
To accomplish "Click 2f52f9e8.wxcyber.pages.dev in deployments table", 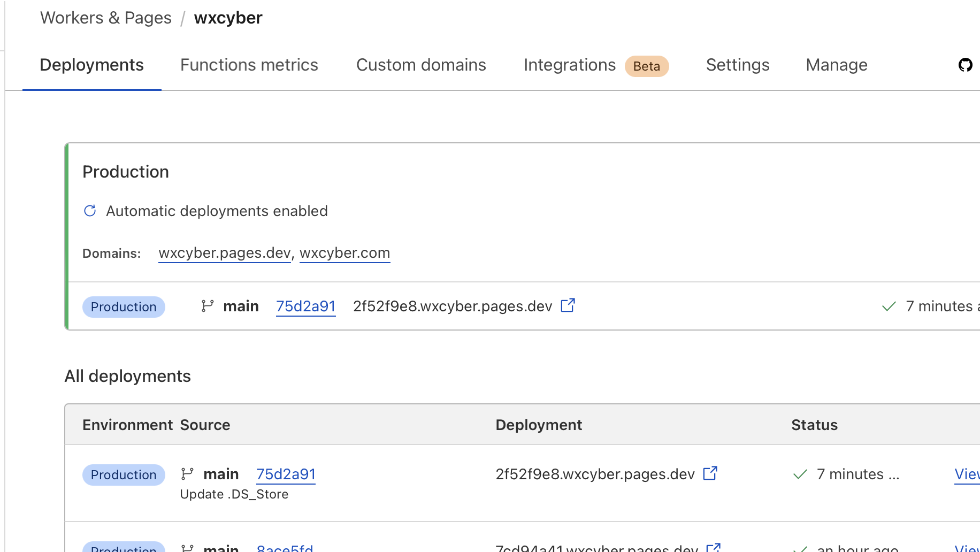I will pos(595,474).
